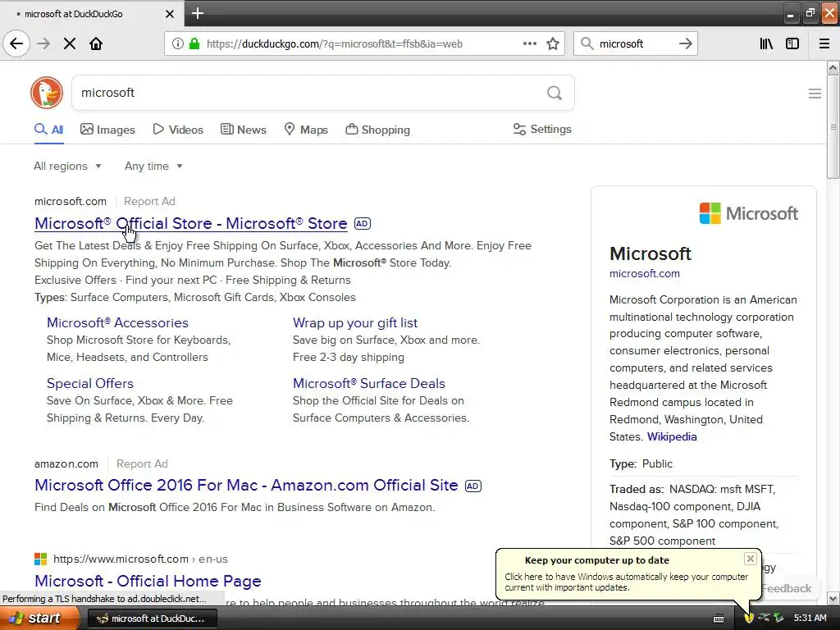
Task: Click the scrollbar up arrow
Action: pos(833,68)
